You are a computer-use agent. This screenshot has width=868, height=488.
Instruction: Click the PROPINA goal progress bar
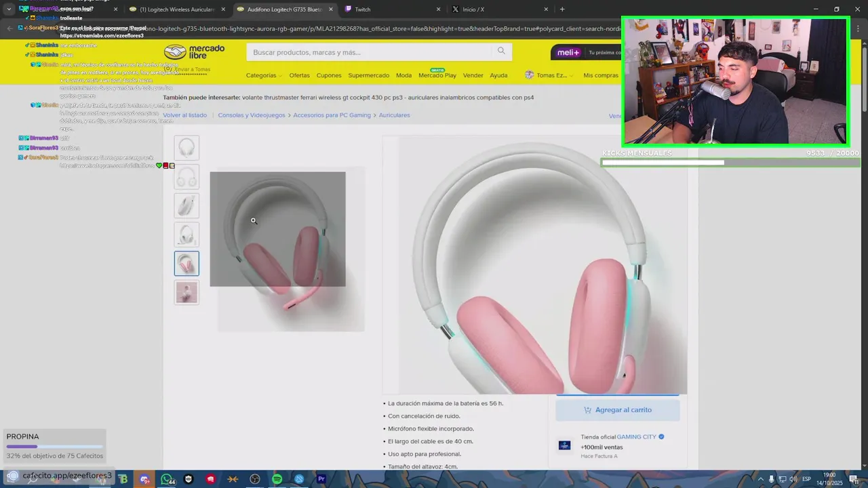click(54, 447)
